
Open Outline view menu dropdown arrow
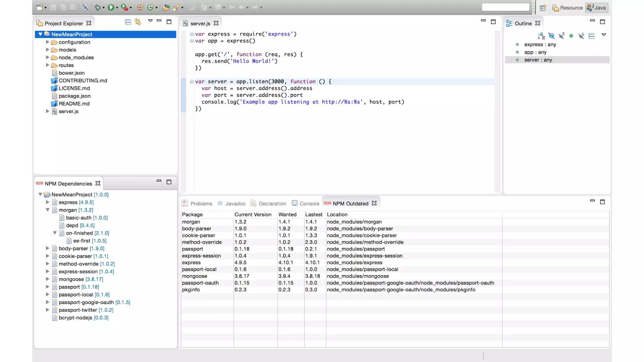(x=603, y=35)
